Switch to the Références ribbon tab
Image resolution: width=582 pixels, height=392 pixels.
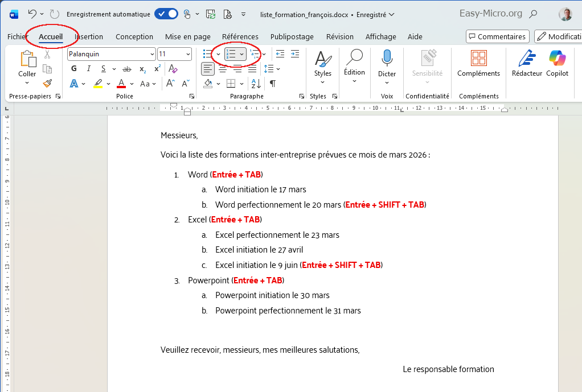point(240,36)
